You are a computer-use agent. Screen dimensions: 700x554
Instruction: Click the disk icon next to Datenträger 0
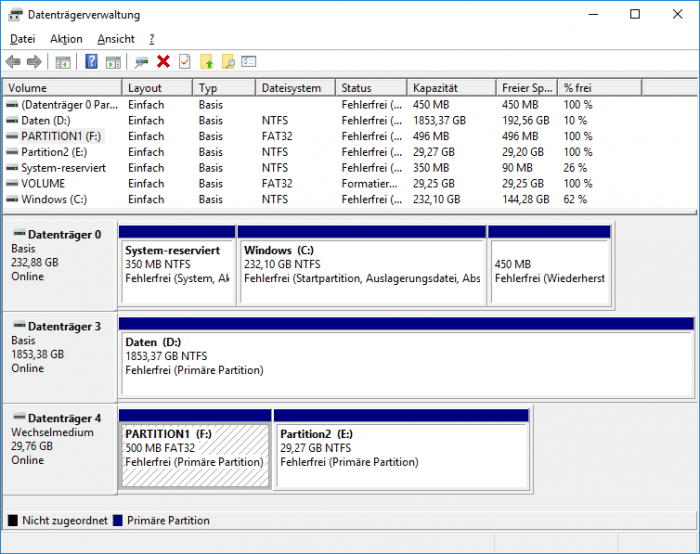tap(19, 233)
